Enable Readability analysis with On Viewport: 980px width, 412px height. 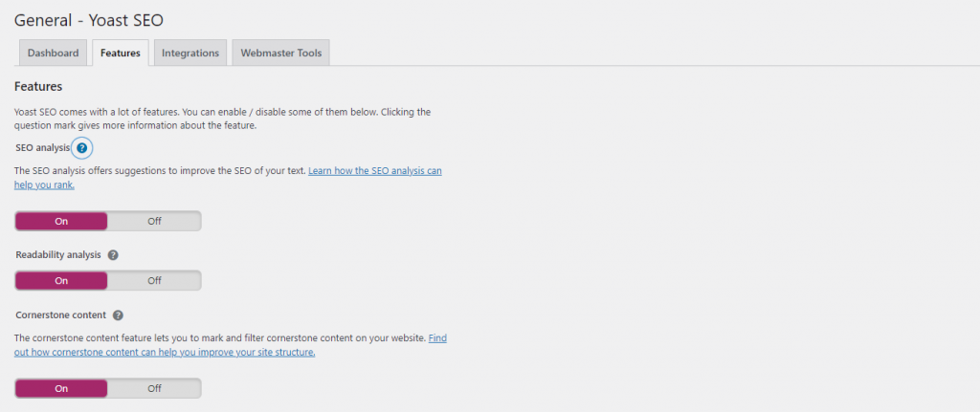point(61,281)
